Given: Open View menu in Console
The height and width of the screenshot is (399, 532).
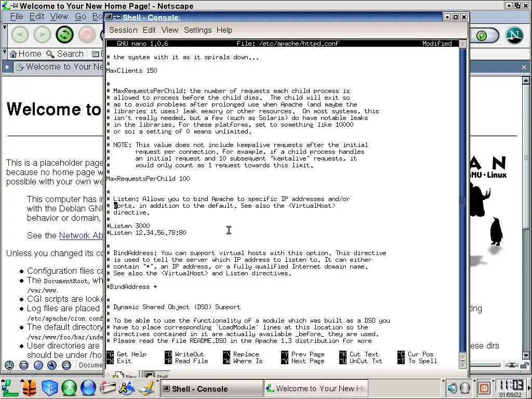Looking at the screenshot, I should pos(170,30).
